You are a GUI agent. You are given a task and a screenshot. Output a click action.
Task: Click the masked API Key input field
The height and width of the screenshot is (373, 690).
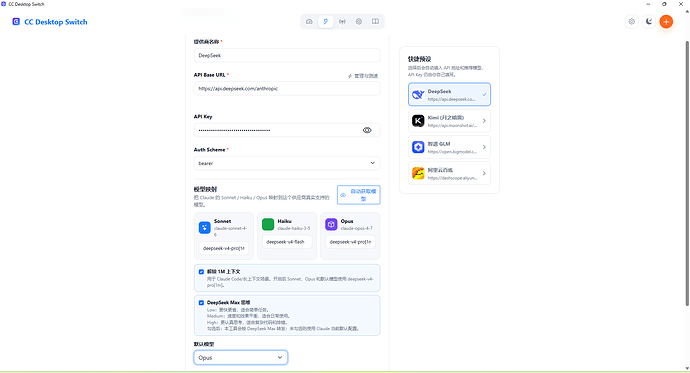287,130
